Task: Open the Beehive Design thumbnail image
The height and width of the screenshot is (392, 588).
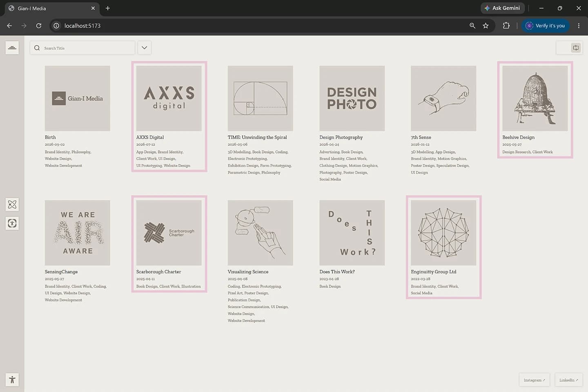Action: [535, 99]
